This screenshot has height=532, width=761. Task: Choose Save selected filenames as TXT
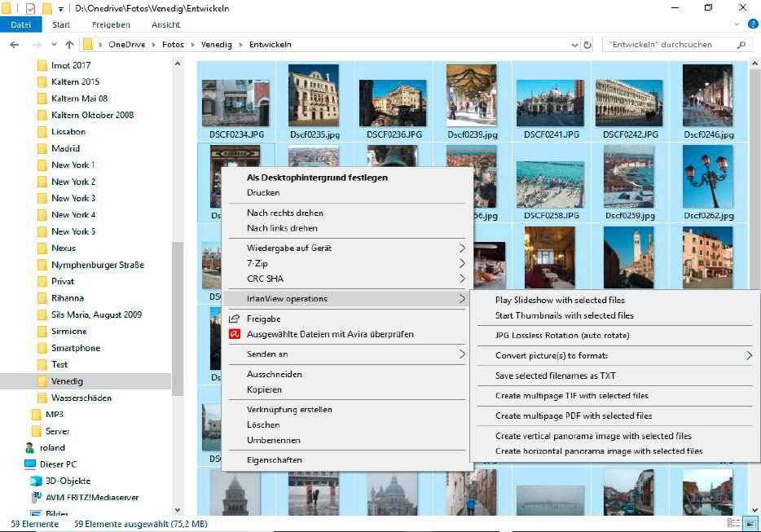tap(555, 376)
